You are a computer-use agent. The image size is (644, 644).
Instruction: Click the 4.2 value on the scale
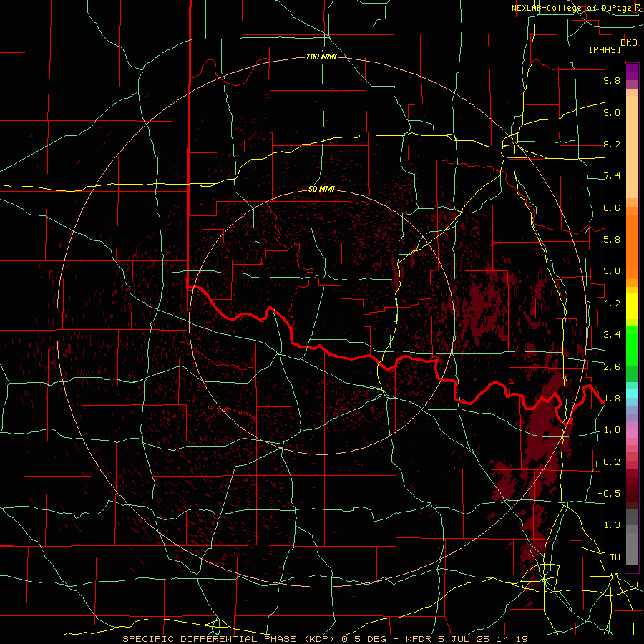[x=612, y=303]
